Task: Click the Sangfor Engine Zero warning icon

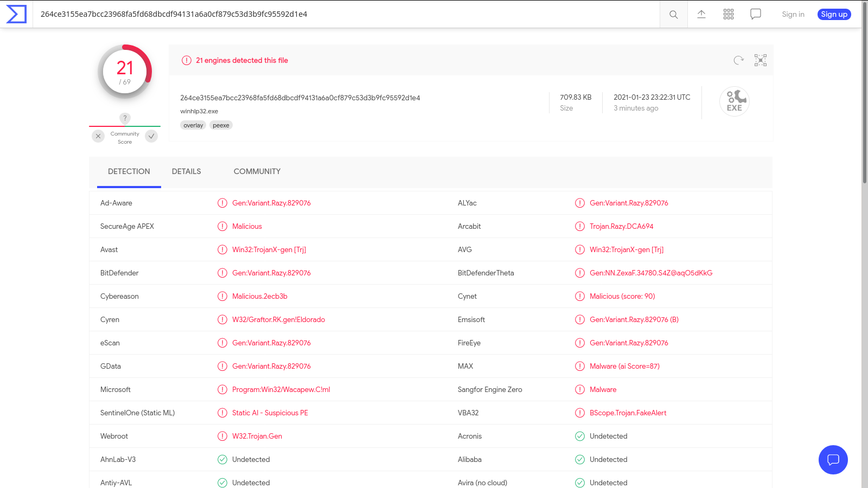Action: pyautogui.click(x=580, y=389)
